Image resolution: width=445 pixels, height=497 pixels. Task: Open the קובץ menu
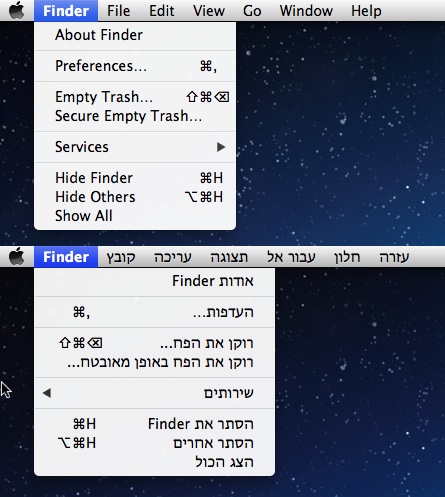pyautogui.click(x=121, y=257)
